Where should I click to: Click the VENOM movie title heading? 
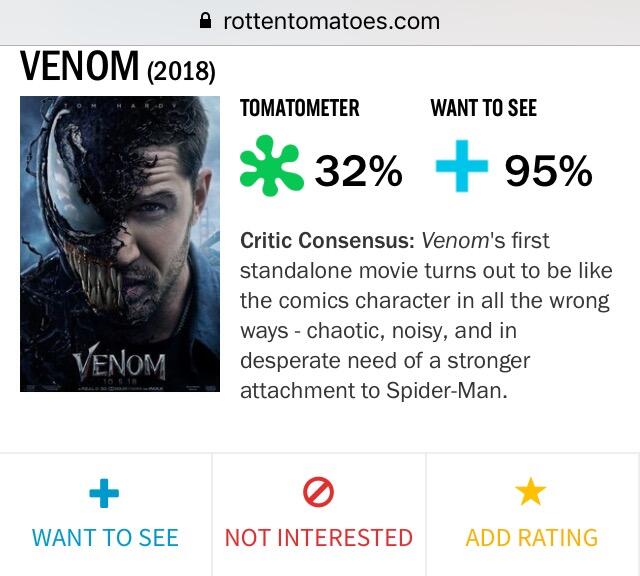[79, 66]
